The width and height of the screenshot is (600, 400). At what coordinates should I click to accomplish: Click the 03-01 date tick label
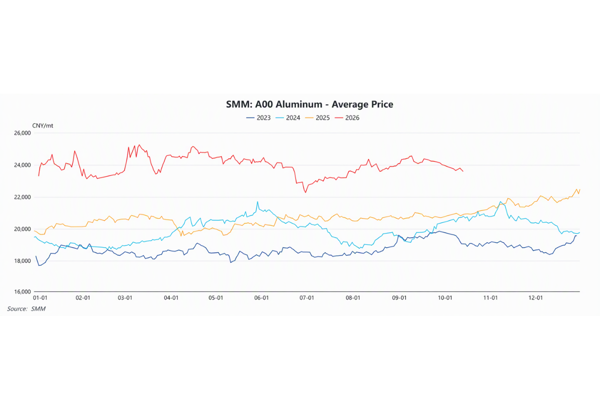[x=125, y=298]
